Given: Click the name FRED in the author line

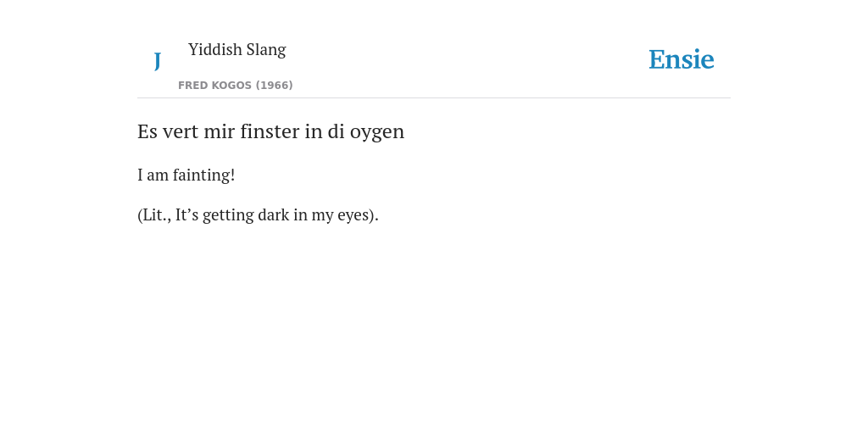Looking at the screenshot, I should (192, 86).
